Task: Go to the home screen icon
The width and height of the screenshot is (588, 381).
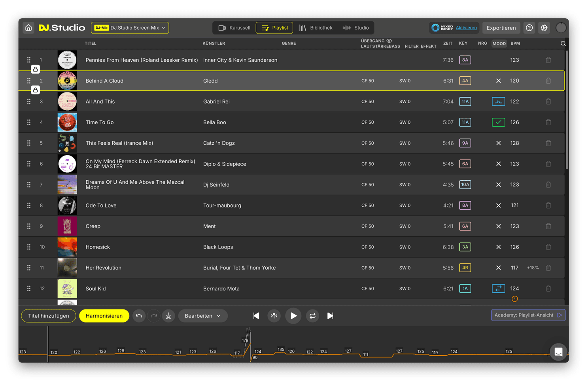Action: [x=28, y=28]
